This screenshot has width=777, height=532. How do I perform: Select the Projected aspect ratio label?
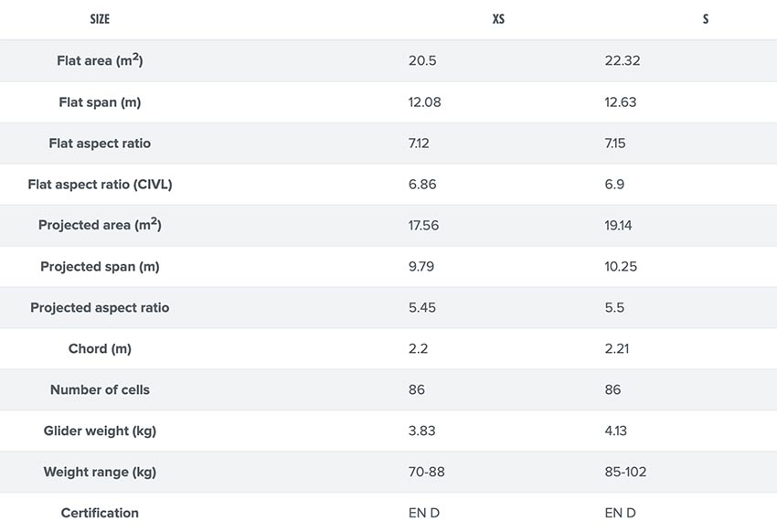(100, 308)
